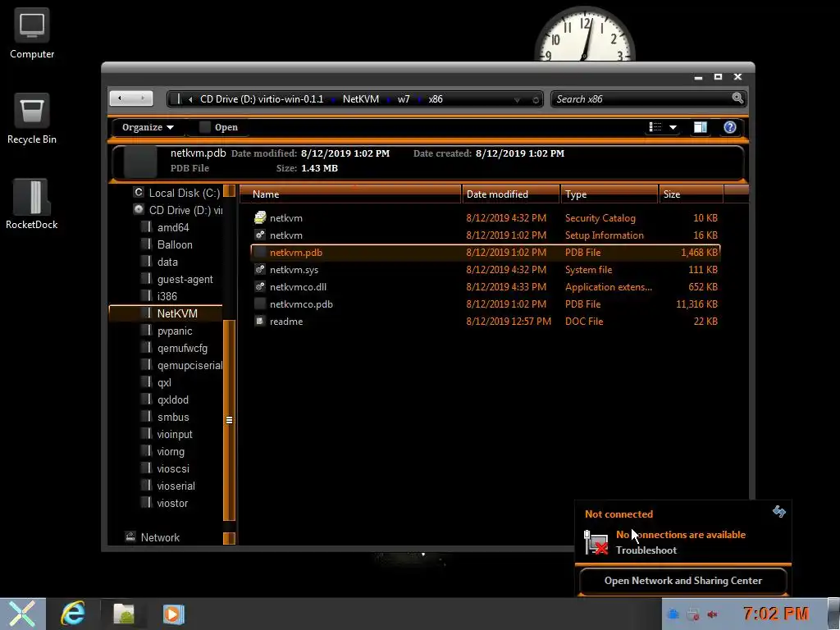Image resolution: width=840 pixels, height=630 pixels.
Task: Select the netkvm.sys file icon
Action: pos(260,269)
